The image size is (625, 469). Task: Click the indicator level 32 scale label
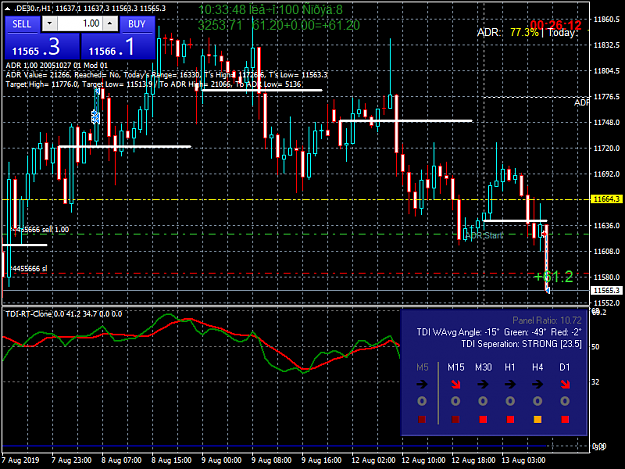click(595, 382)
